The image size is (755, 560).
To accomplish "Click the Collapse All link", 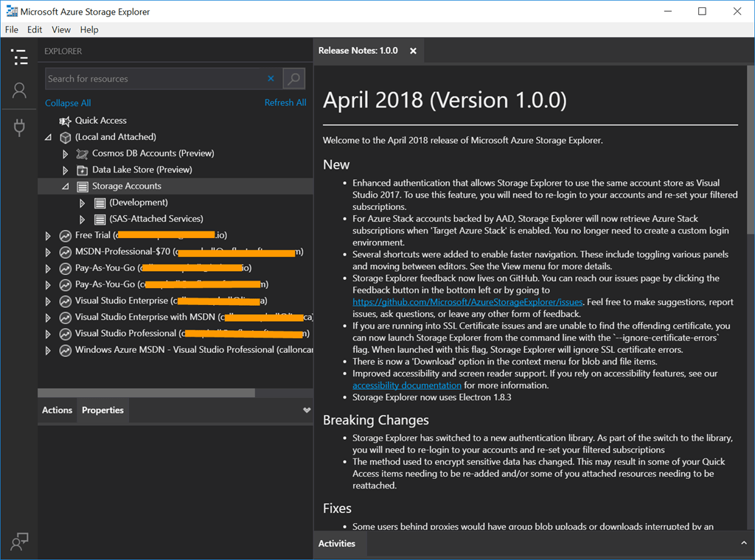I will (x=68, y=103).
